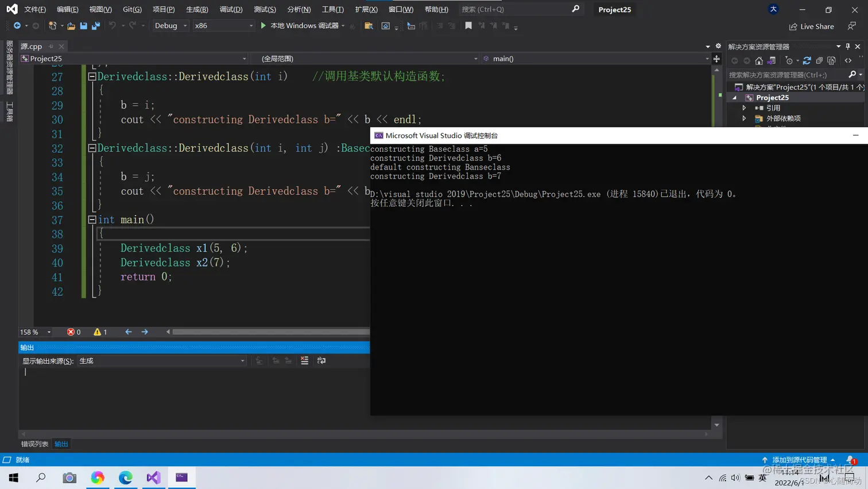Click the feedback icon beside Live Share

(x=852, y=26)
